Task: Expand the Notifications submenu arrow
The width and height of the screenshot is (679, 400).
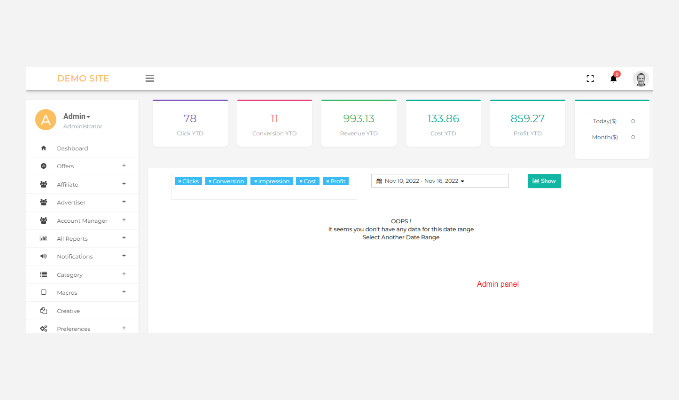Action: tap(124, 256)
